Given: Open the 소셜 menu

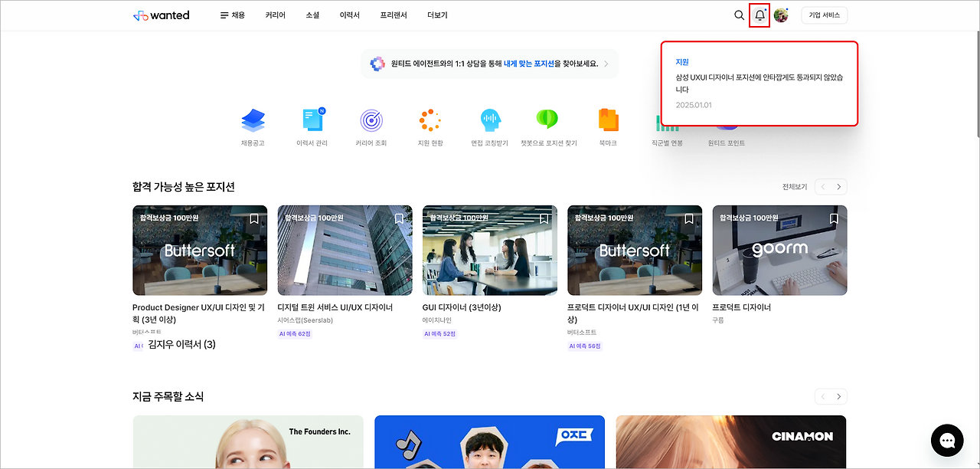Looking at the screenshot, I should [312, 15].
